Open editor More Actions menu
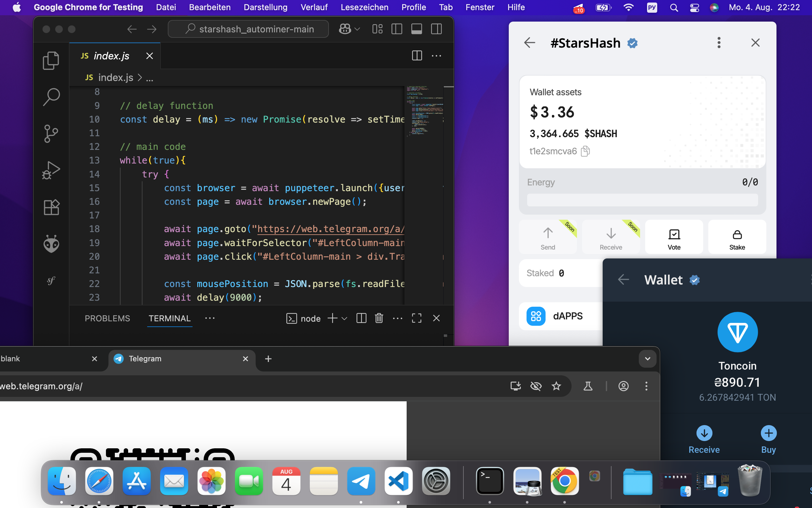 pyautogui.click(x=436, y=56)
